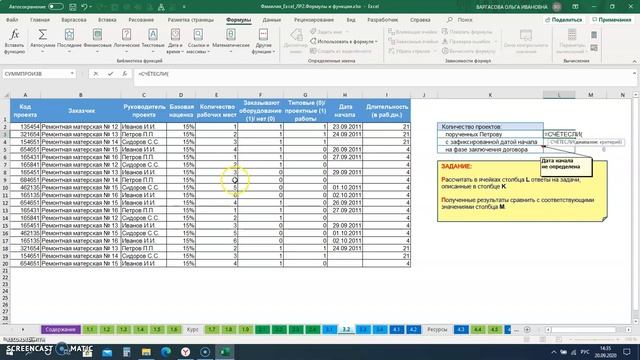Open the Recently Used (Последние) functions
The width and height of the screenshot is (640, 360).
pos(69,42)
